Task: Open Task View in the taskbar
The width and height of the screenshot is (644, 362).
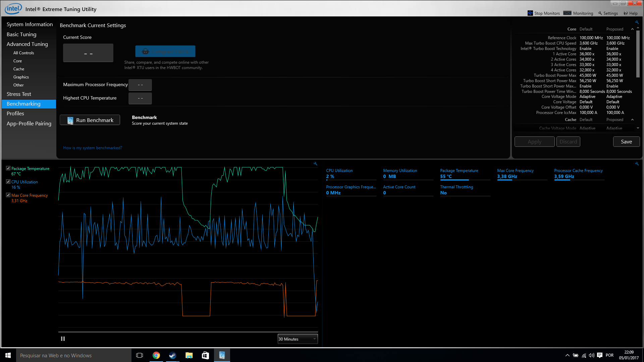Action: click(140, 355)
